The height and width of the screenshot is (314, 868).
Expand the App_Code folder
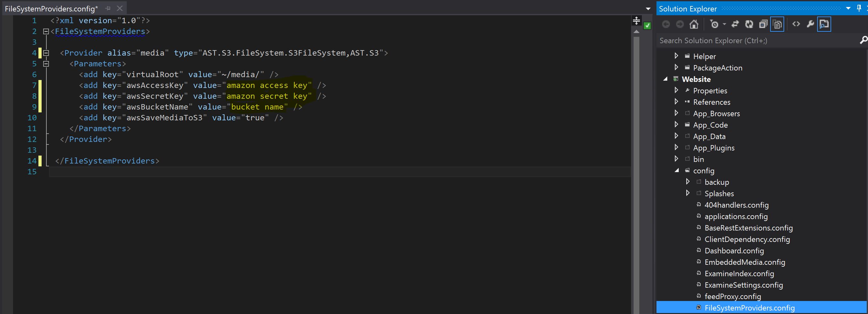[676, 125]
